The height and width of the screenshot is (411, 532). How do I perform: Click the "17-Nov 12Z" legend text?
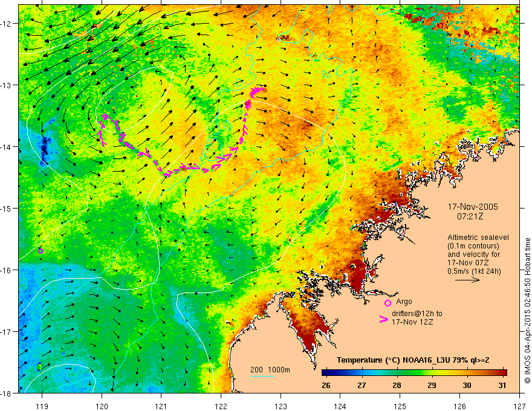coord(412,322)
